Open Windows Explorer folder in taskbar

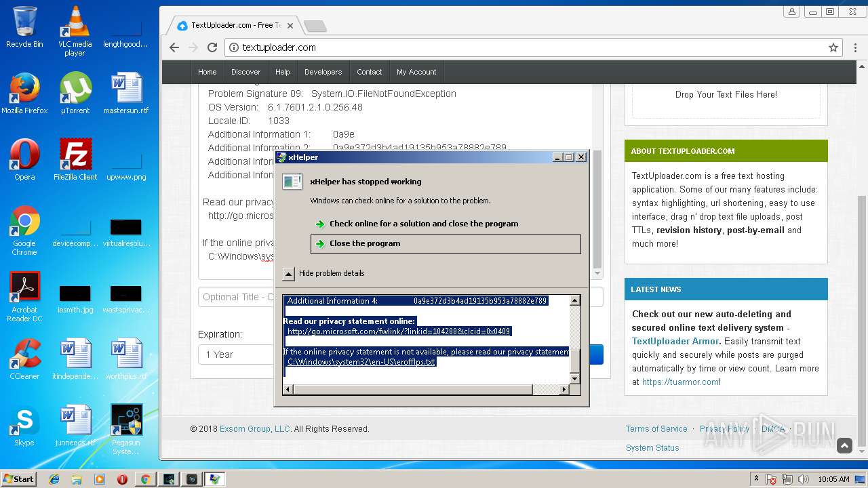pos(77,479)
